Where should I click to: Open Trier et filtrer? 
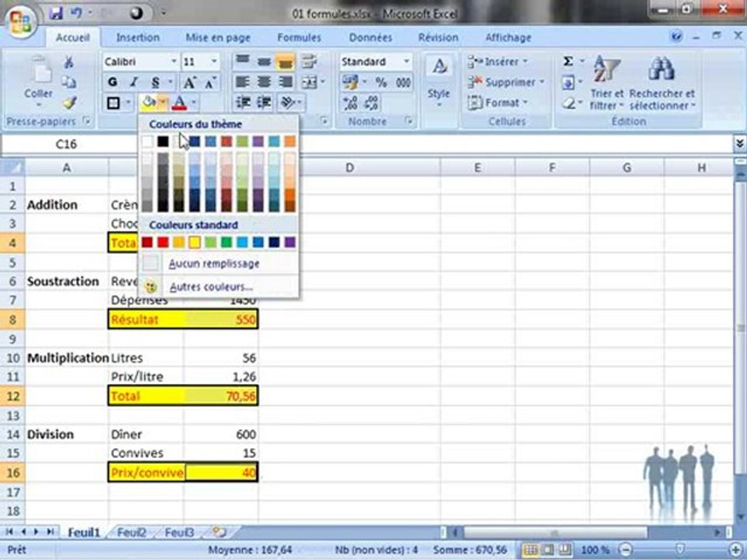[x=606, y=83]
